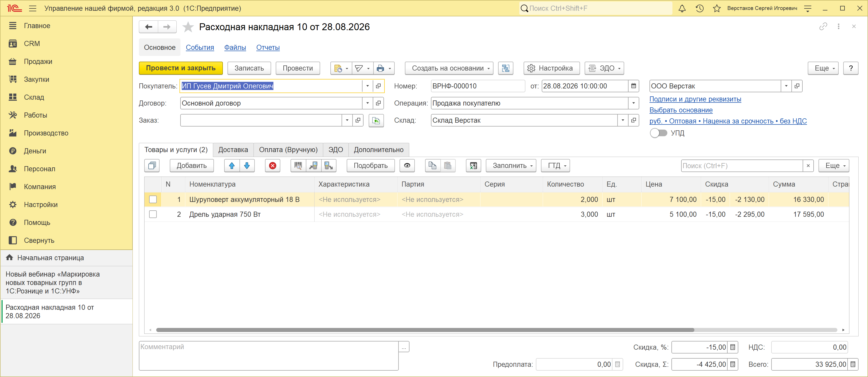Click the Провести button

pyautogui.click(x=298, y=68)
